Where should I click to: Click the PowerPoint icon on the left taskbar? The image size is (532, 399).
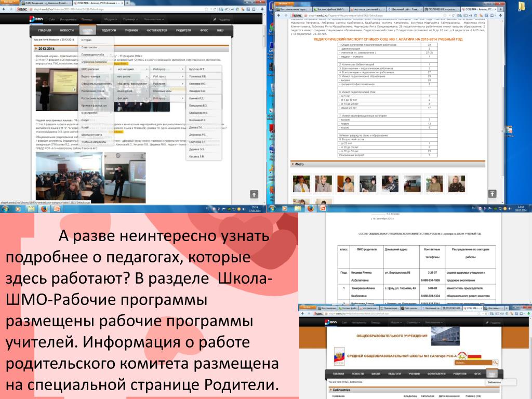point(57,209)
